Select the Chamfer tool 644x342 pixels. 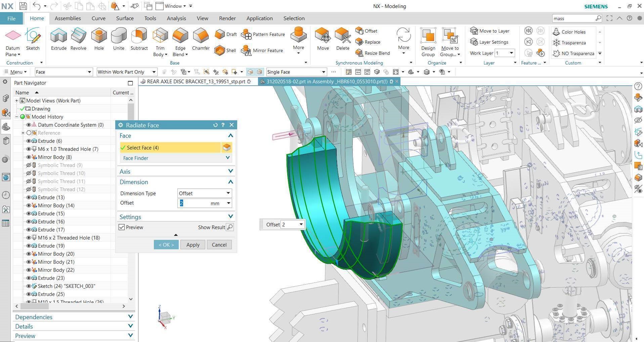(201, 39)
